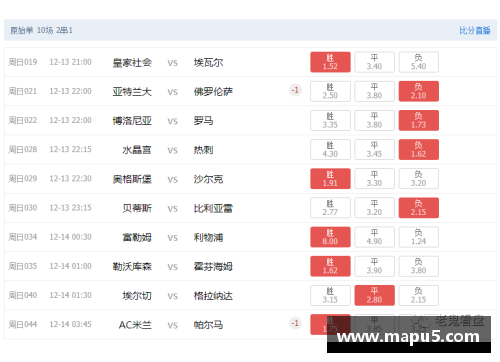
Task: Pick 负 5.40 for 埃瓦尔 match
Action: click(419, 62)
